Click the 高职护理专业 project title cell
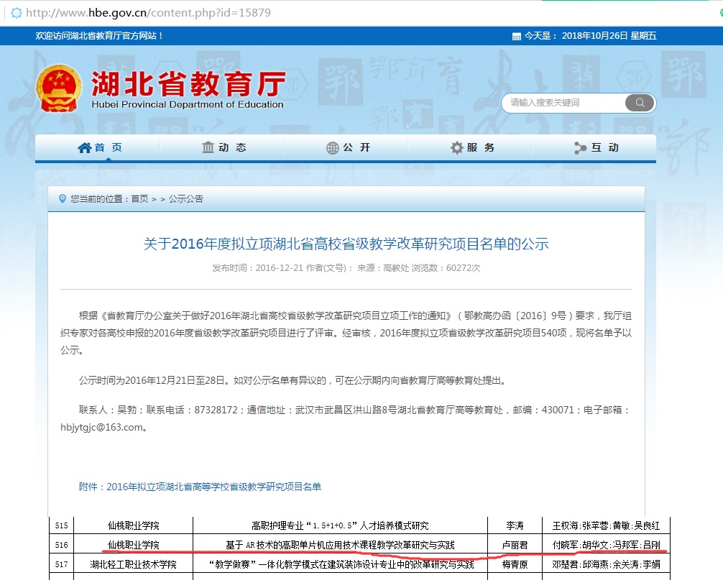The width and height of the screenshot is (723, 588). pos(340,525)
